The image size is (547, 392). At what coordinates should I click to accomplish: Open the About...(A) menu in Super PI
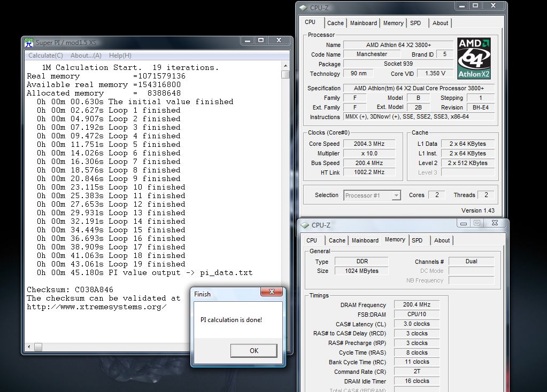pyautogui.click(x=86, y=56)
